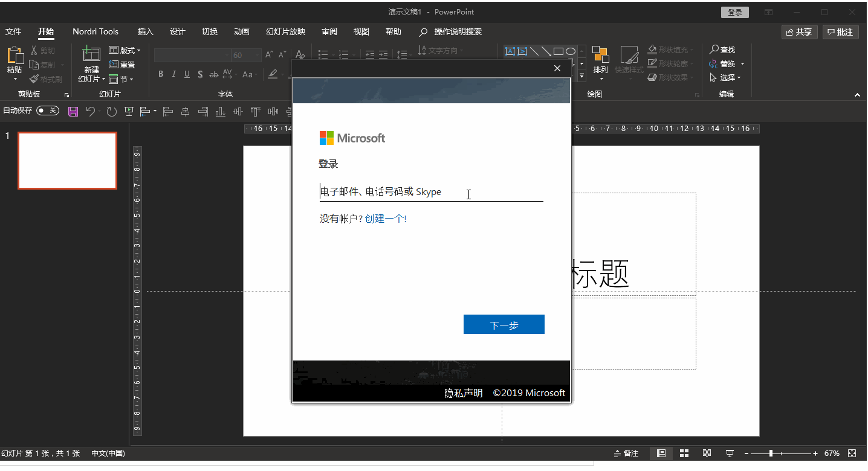Click the zoom in plus button
This screenshot has width=868, height=471.
click(815, 453)
